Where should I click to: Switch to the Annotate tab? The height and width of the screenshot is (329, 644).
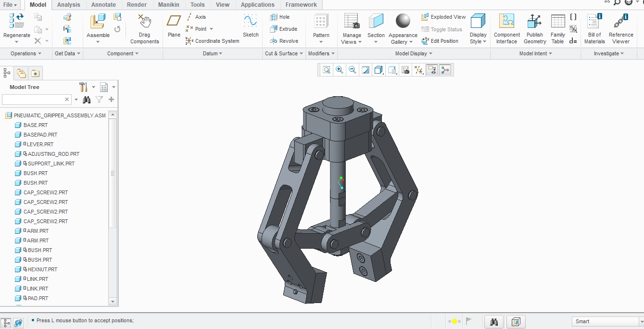pos(103,5)
